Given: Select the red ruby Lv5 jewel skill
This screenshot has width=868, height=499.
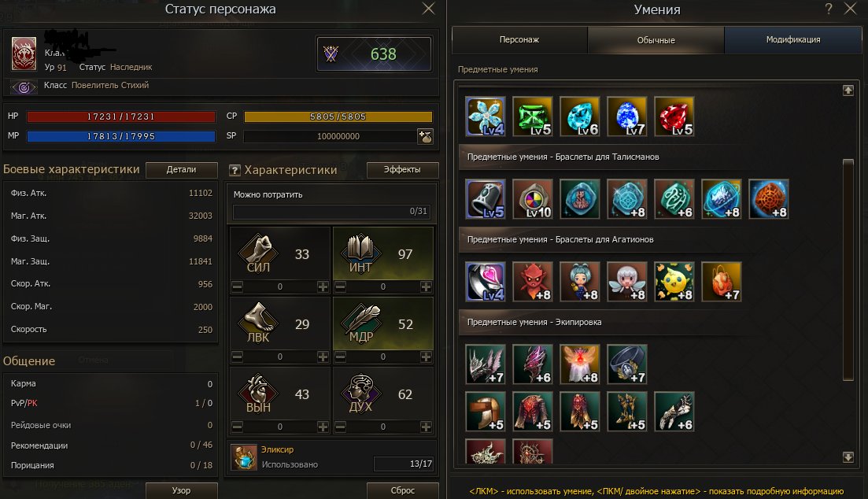Looking at the screenshot, I should click(x=674, y=116).
